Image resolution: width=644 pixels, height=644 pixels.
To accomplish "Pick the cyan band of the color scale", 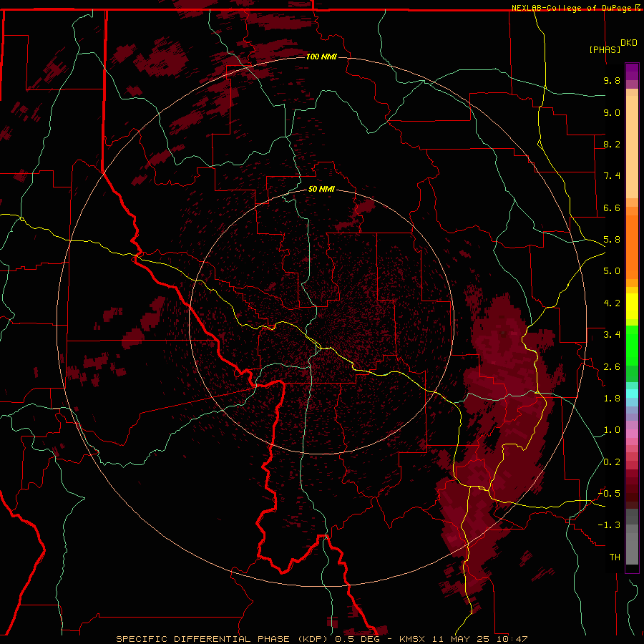I will (632, 394).
